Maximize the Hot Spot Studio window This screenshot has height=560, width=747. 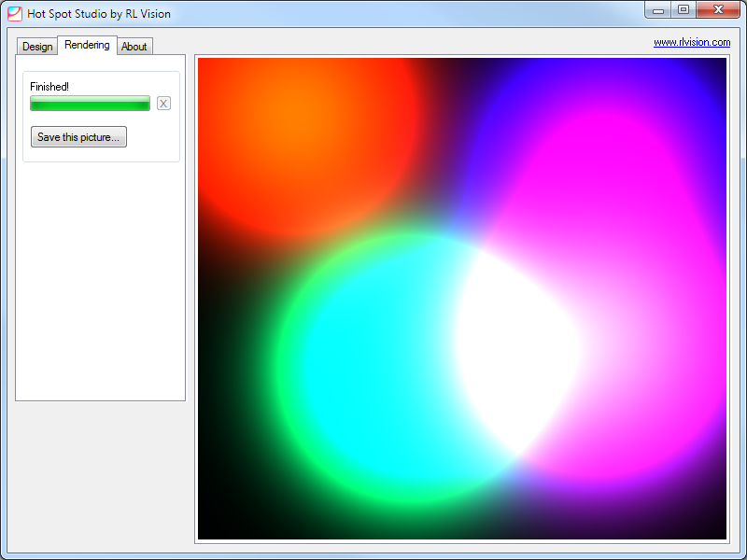[x=684, y=9]
